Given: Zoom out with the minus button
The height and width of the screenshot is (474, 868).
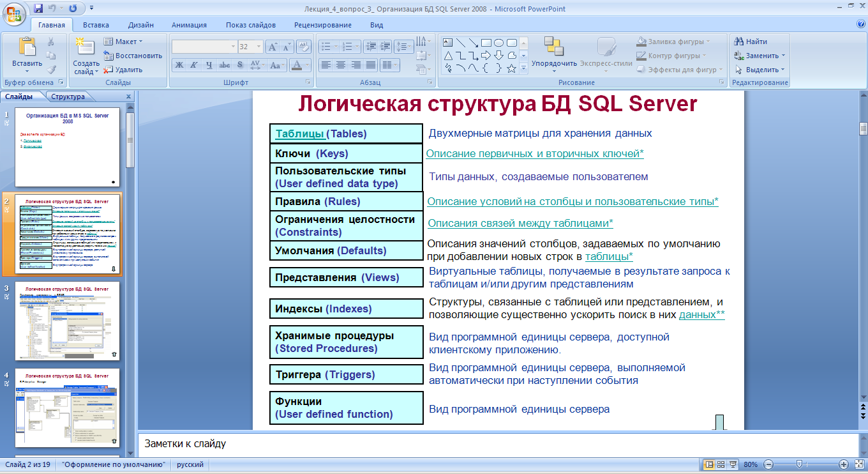Looking at the screenshot, I should coord(769,464).
